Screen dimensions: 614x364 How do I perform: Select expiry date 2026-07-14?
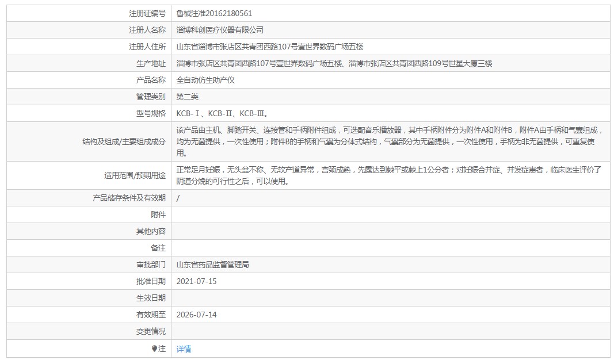pyautogui.click(x=197, y=315)
